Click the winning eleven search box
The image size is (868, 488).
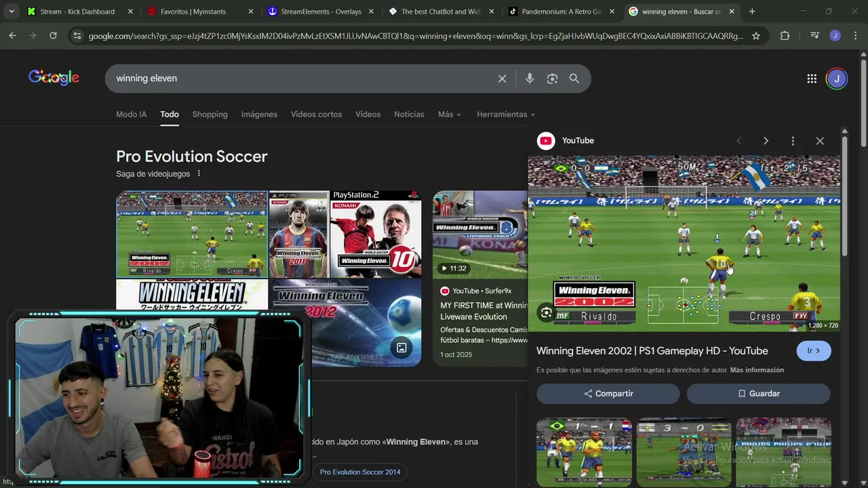click(302, 79)
